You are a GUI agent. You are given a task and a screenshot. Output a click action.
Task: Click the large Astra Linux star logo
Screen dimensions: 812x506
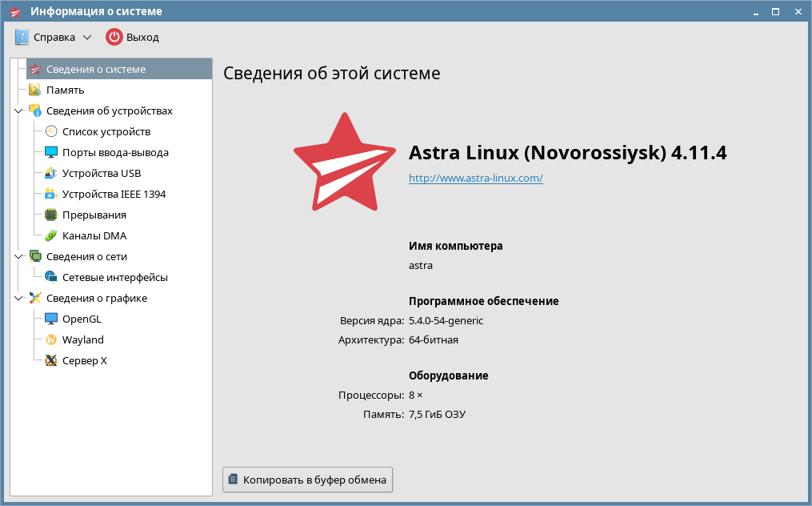344,162
